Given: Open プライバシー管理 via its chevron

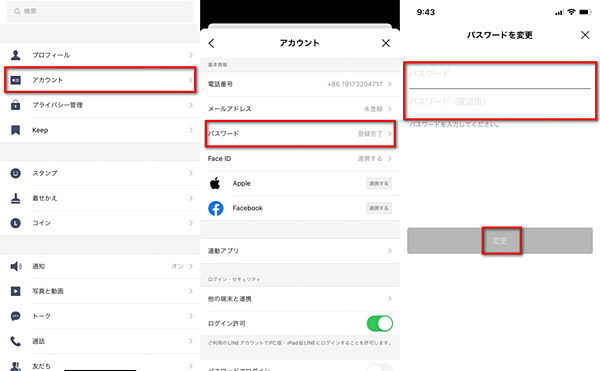Looking at the screenshot, I should (191, 105).
